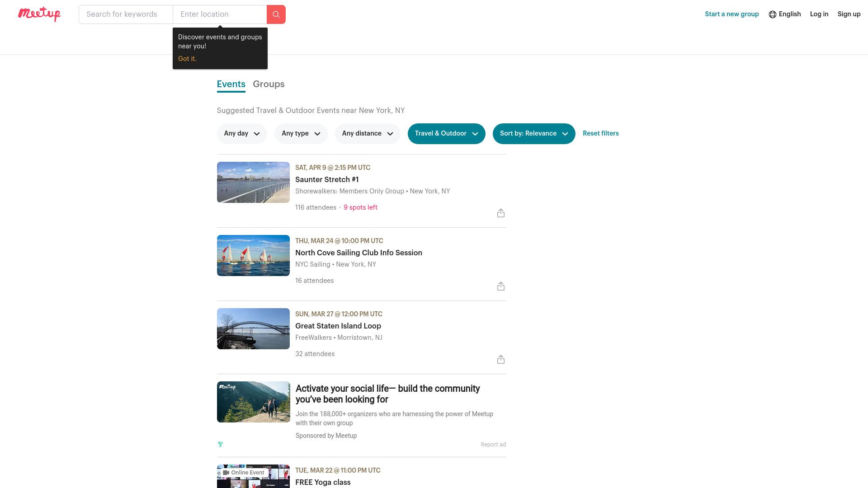Open the sailing boats event thumbnail

tap(253, 255)
